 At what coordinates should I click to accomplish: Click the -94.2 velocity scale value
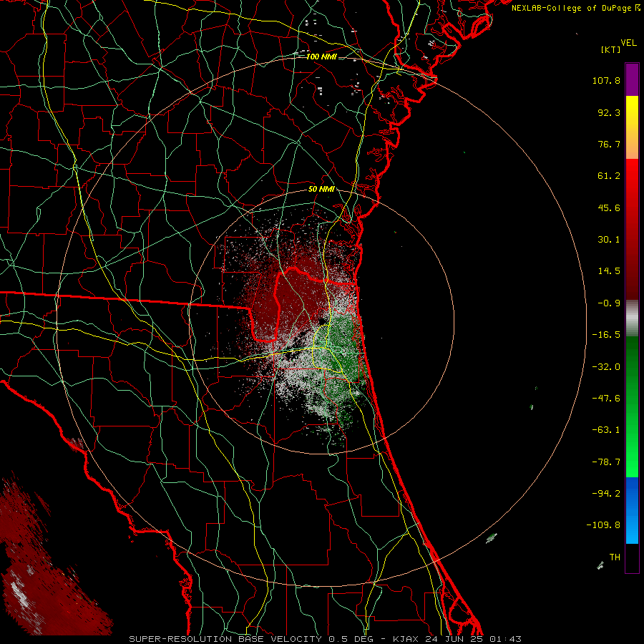[x=606, y=494]
